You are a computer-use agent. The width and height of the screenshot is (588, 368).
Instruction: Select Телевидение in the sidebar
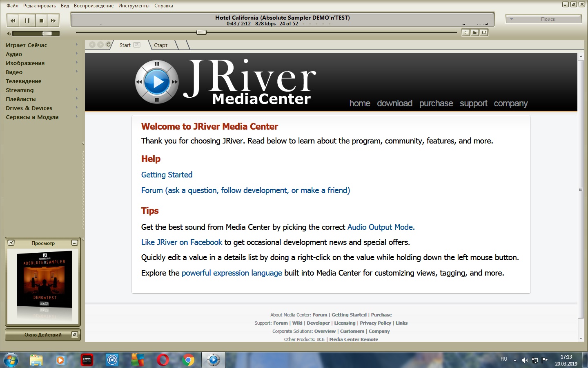(x=24, y=81)
